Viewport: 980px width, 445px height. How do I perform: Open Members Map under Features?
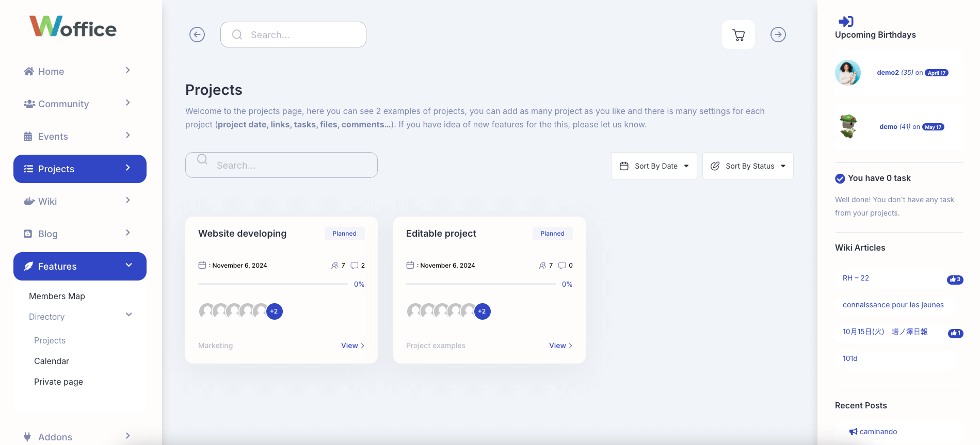[x=57, y=296]
